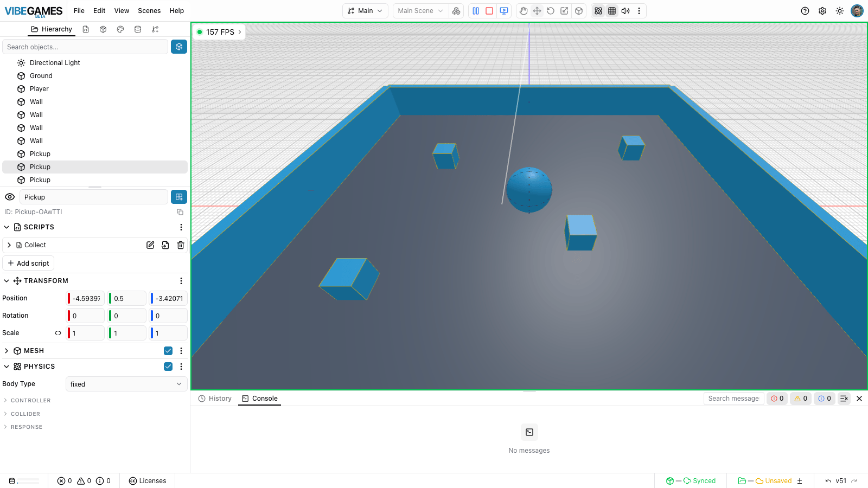The image size is (868, 488).
Task: Open the scripts file tab icon
Action: click(86, 29)
